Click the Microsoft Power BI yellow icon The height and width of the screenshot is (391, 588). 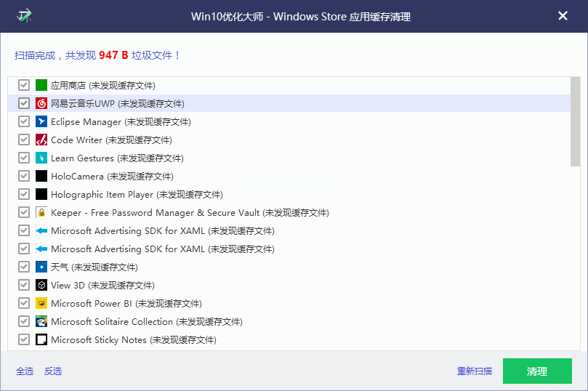tap(41, 303)
